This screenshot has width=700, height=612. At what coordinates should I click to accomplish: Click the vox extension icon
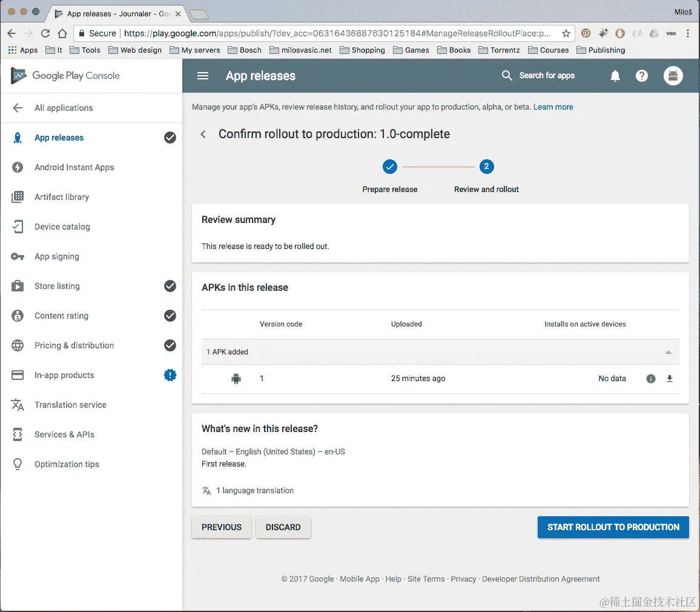(671, 33)
